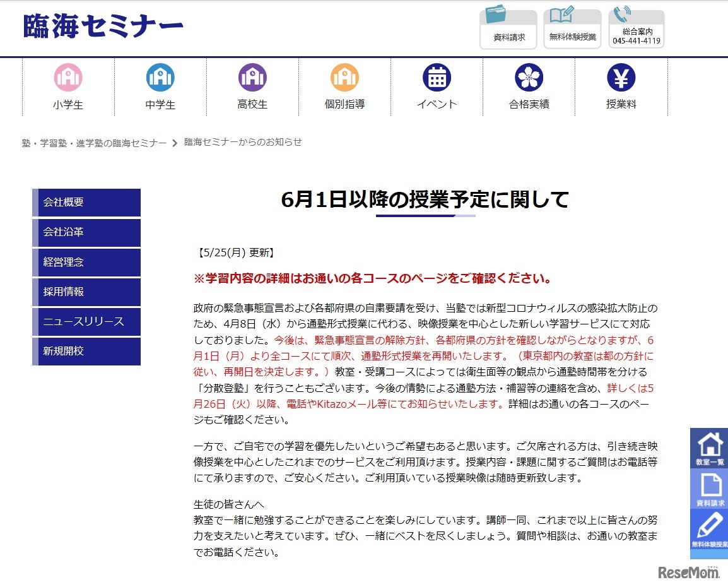Select the 新規開校 sidebar entry
The width and height of the screenshot is (728, 587).
tap(86, 351)
